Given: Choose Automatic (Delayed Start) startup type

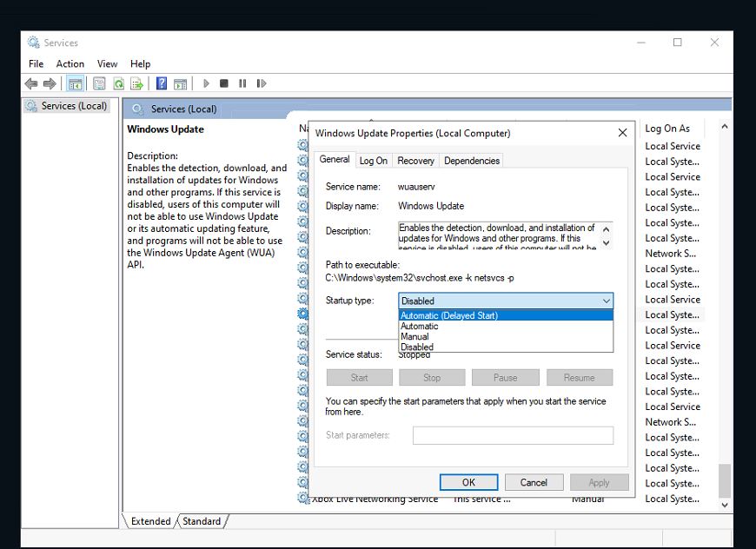Looking at the screenshot, I should pos(506,315).
